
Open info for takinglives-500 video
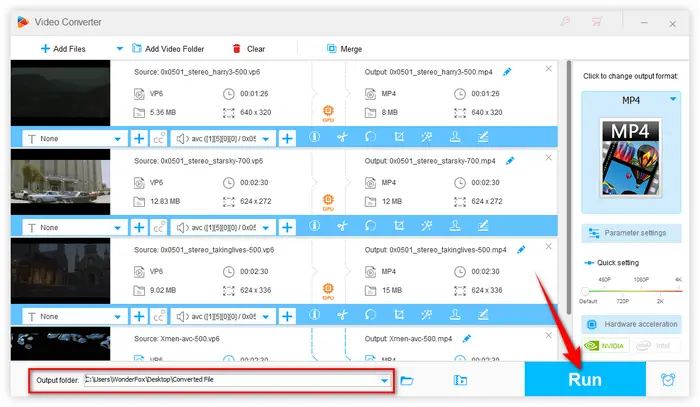[314, 315]
